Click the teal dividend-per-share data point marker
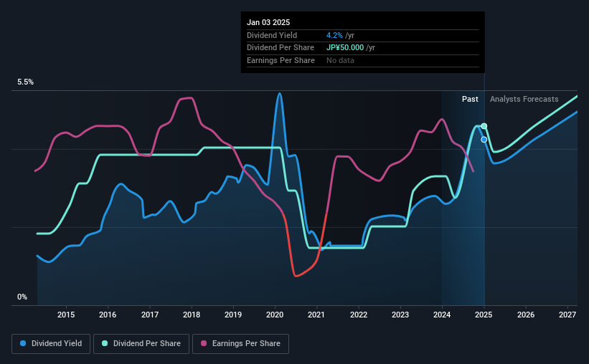589x364 pixels. click(x=484, y=126)
